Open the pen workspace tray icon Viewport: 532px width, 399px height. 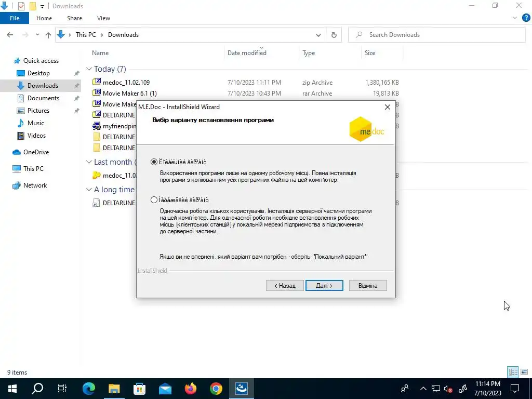point(463,389)
